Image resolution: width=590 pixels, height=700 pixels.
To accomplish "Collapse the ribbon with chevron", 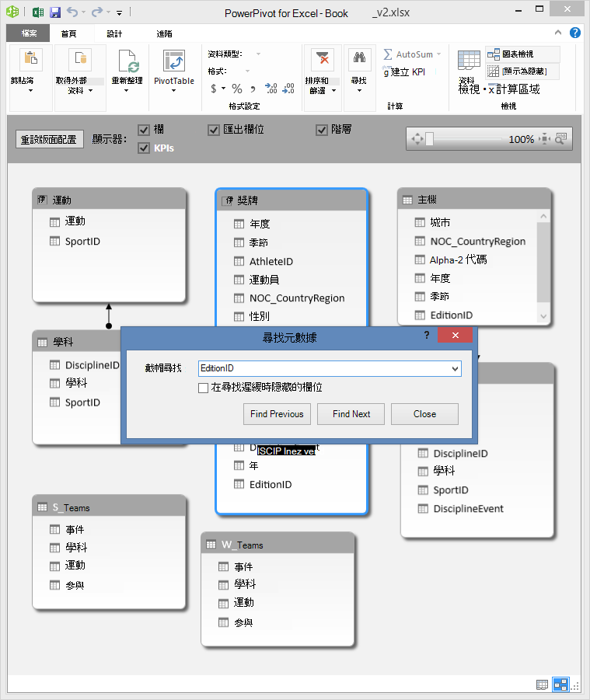I will tap(558, 33).
